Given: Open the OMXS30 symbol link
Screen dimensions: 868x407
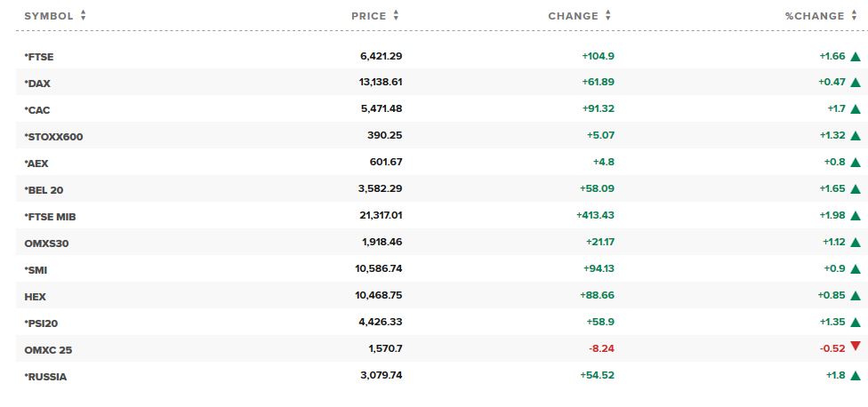Looking at the screenshot, I should coord(46,243).
